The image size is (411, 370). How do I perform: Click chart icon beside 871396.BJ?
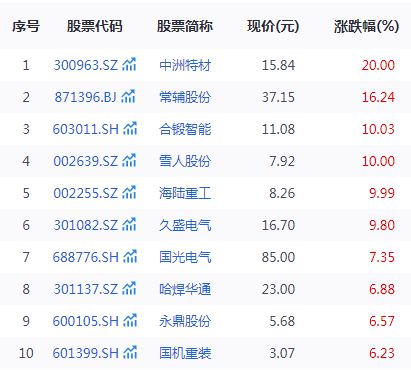128,97
